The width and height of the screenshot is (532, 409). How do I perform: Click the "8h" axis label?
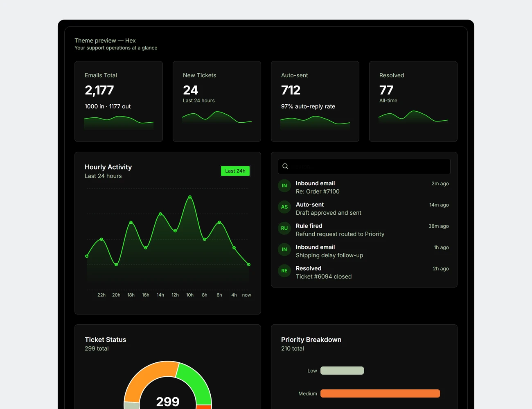(x=205, y=295)
